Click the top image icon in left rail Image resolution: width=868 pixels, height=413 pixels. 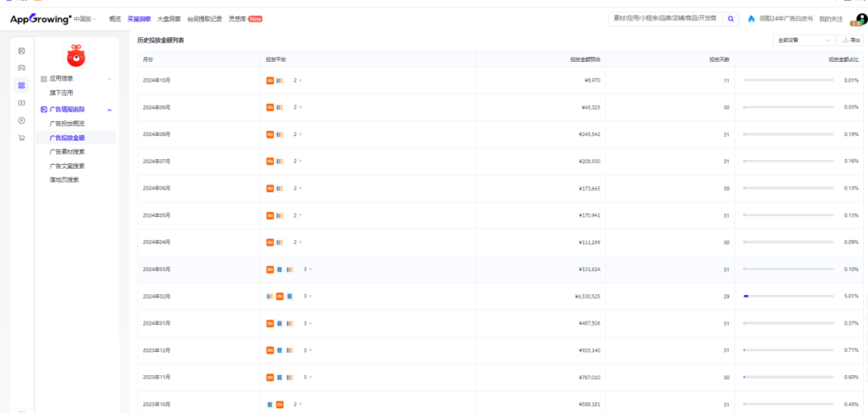coord(22,51)
